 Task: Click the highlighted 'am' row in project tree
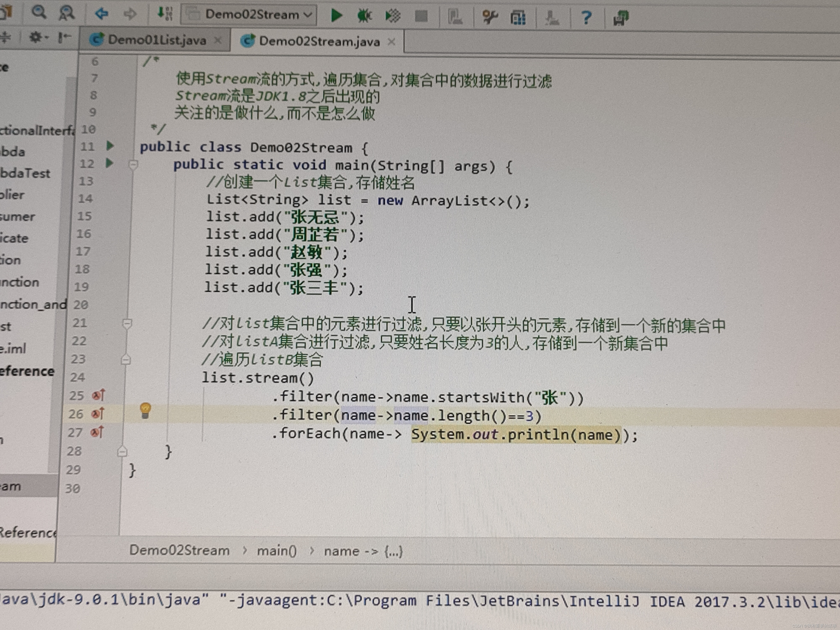(29, 486)
